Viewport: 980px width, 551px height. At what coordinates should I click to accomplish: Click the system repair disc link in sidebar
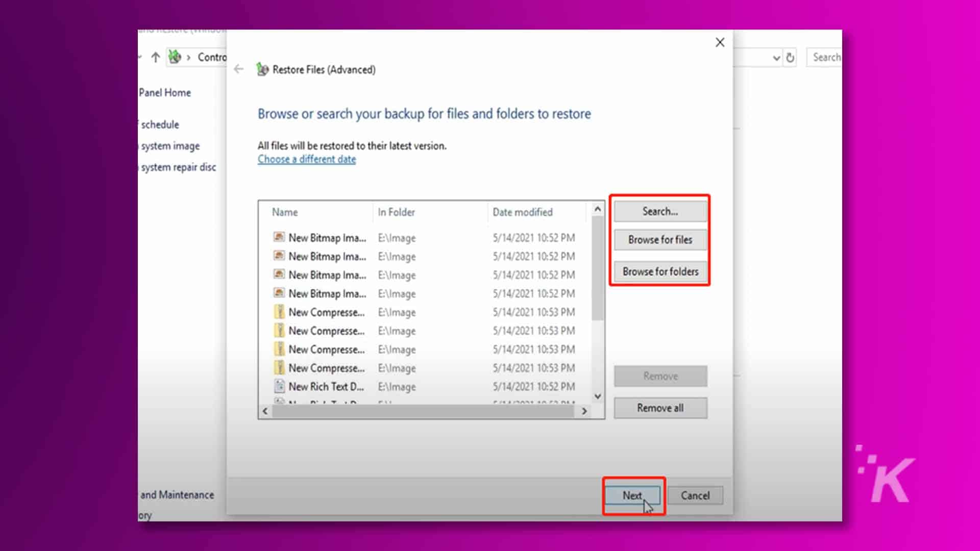pos(179,168)
